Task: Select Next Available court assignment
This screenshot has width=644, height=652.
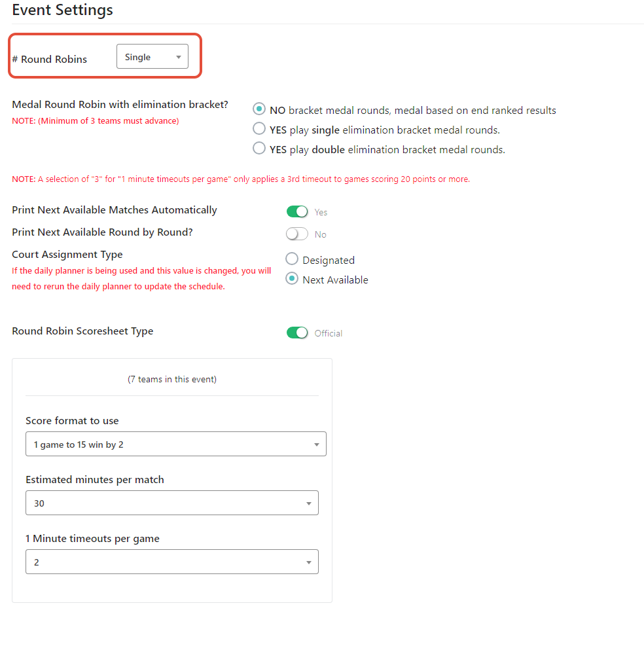Action: [x=292, y=280]
